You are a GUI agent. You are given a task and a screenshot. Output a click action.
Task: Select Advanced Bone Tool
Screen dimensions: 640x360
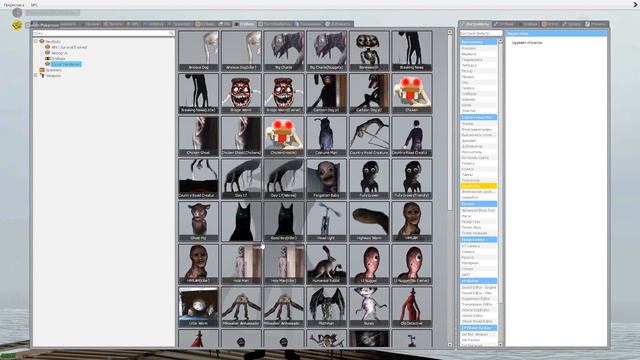[x=478, y=210]
